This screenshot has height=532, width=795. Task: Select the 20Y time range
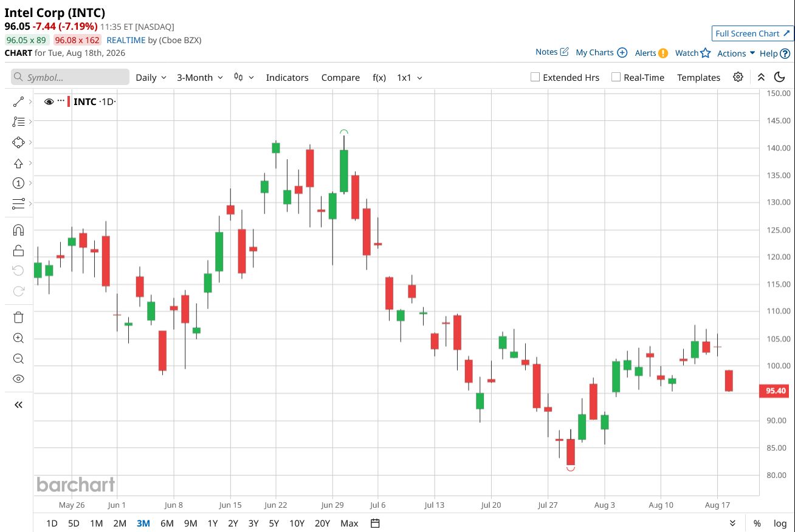(322, 523)
